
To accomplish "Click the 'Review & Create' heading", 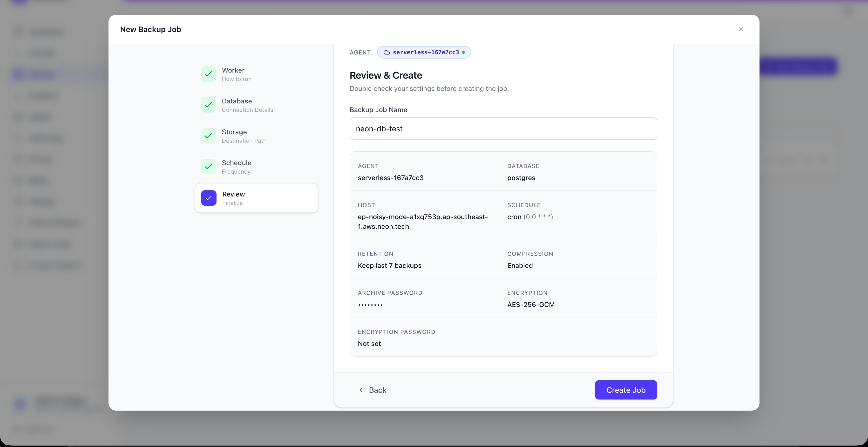I will click(x=386, y=75).
